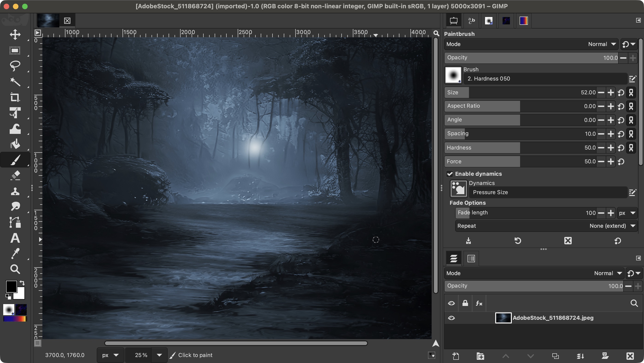Click the layer visibility header eye
Viewport: 644px width, 363px height.
pyautogui.click(x=451, y=303)
